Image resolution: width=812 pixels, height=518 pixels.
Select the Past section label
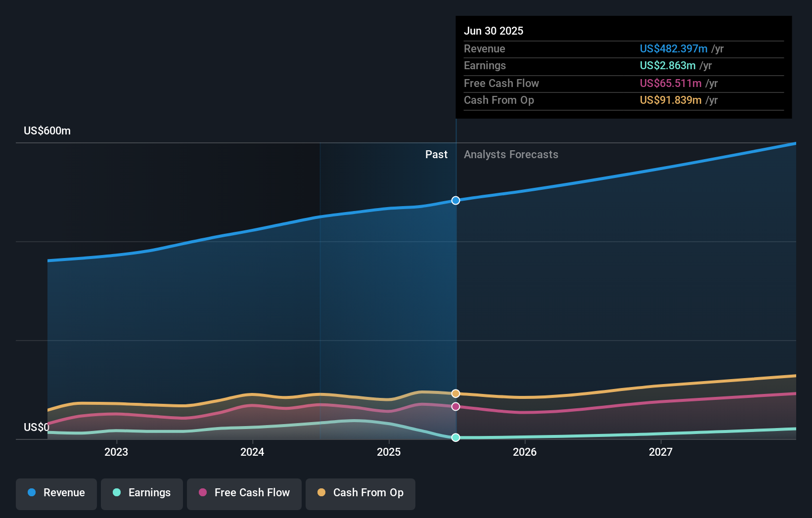436,154
